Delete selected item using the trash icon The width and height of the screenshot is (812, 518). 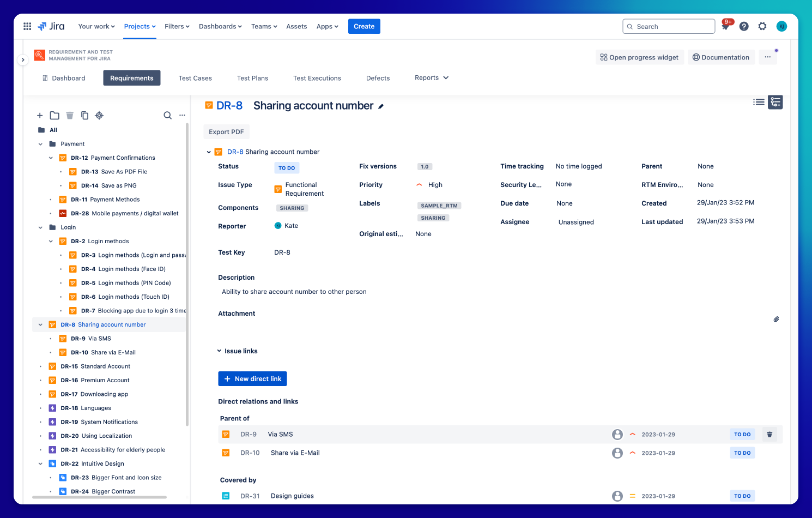(x=70, y=115)
